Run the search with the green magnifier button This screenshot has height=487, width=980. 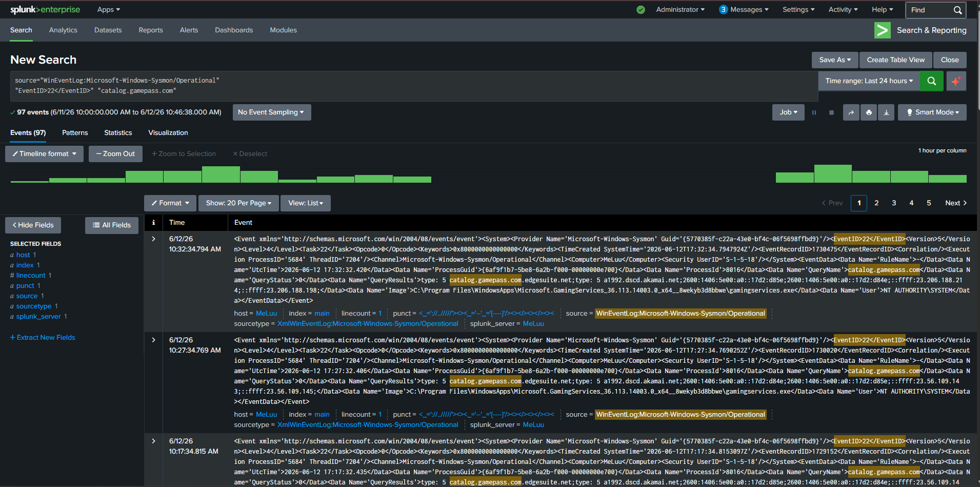pyautogui.click(x=931, y=81)
